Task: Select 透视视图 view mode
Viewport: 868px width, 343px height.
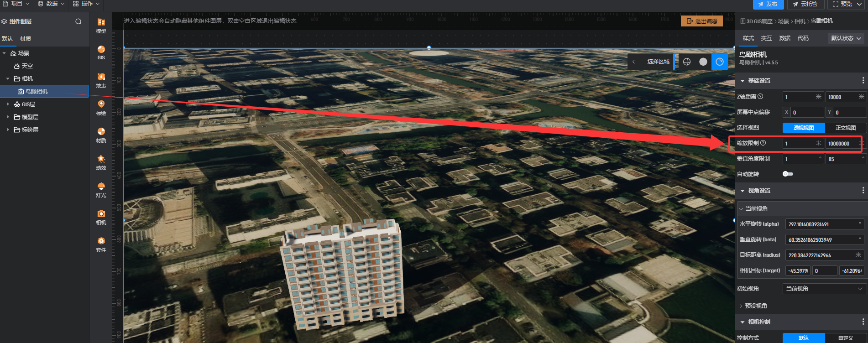Action: click(804, 128)
